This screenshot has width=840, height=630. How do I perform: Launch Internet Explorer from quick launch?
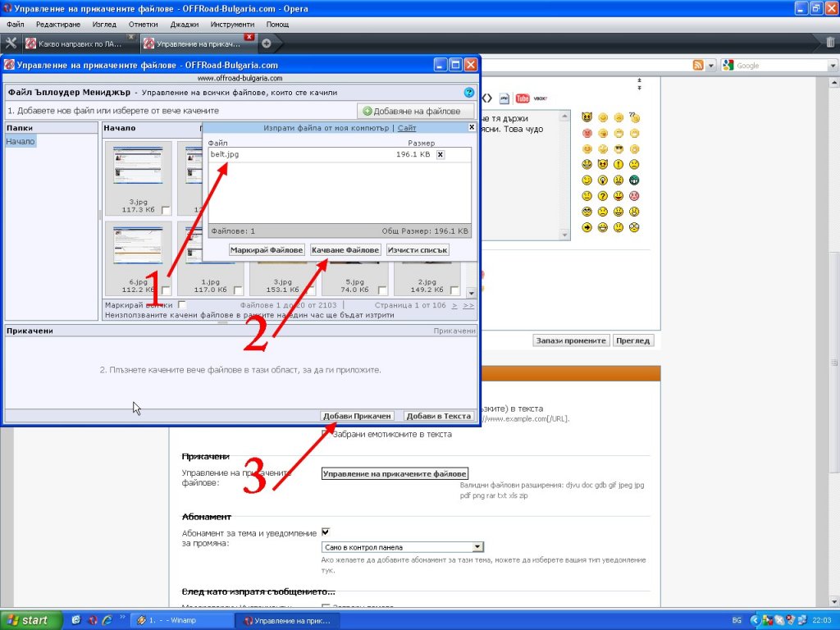(107, 620)
